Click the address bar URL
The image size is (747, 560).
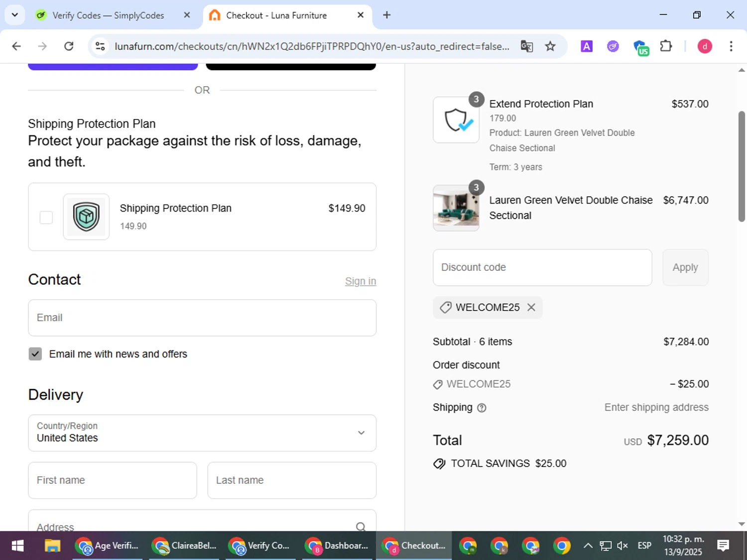312,46
